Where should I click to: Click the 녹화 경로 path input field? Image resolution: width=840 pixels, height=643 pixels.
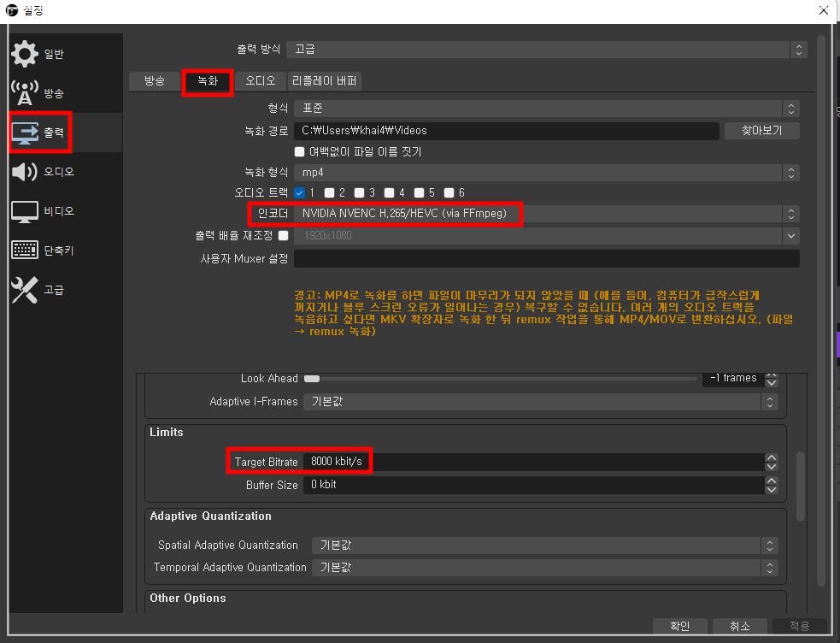tap(506, 131)
